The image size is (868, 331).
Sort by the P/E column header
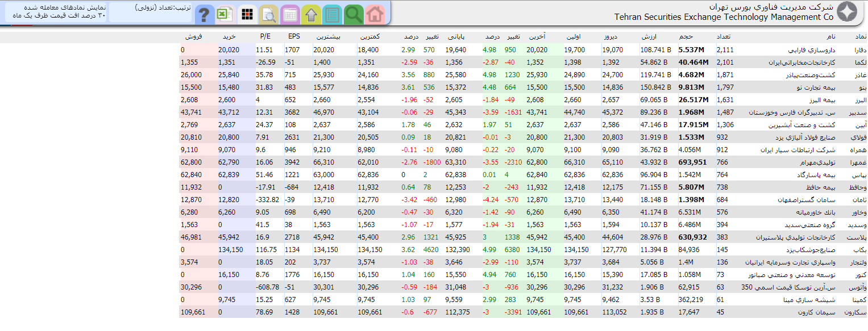pyautogui.click(x=265, y=37)
